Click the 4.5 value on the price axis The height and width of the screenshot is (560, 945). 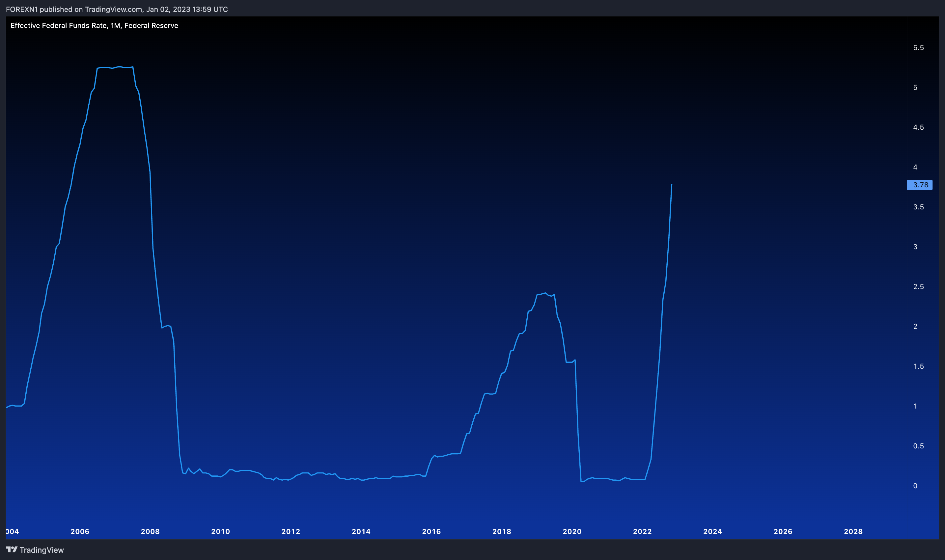pos(919,127)
